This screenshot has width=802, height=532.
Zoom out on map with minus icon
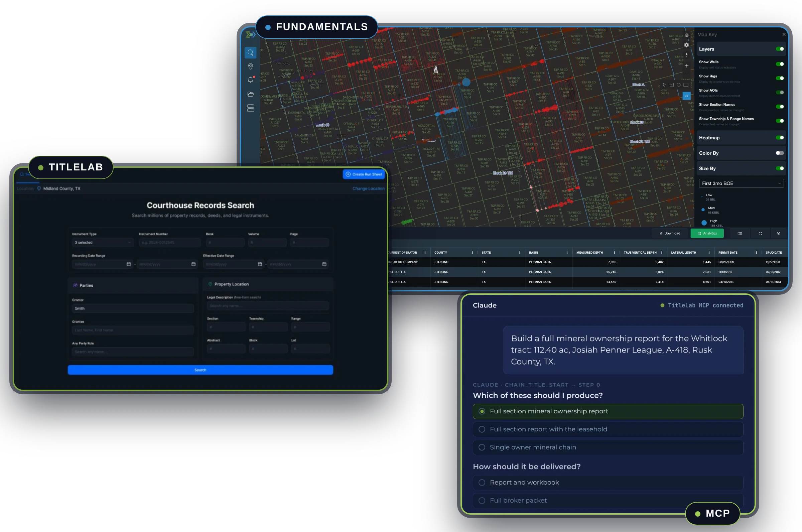[686, 74]
